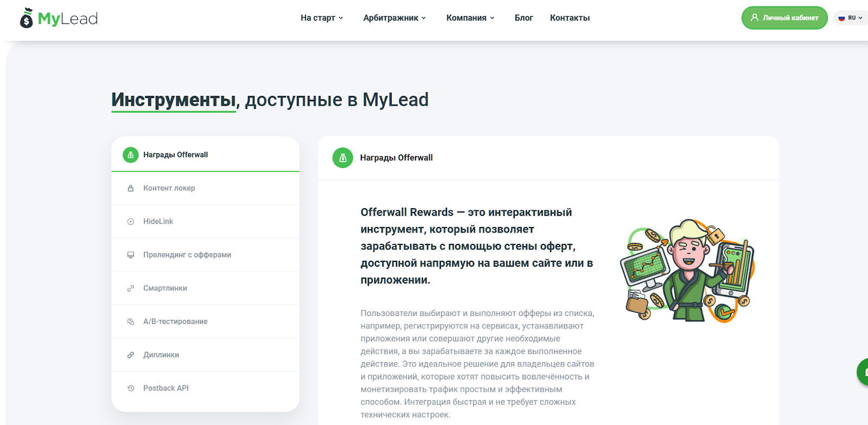Click the chain icon beside Диплинки

tap(130, 355)
